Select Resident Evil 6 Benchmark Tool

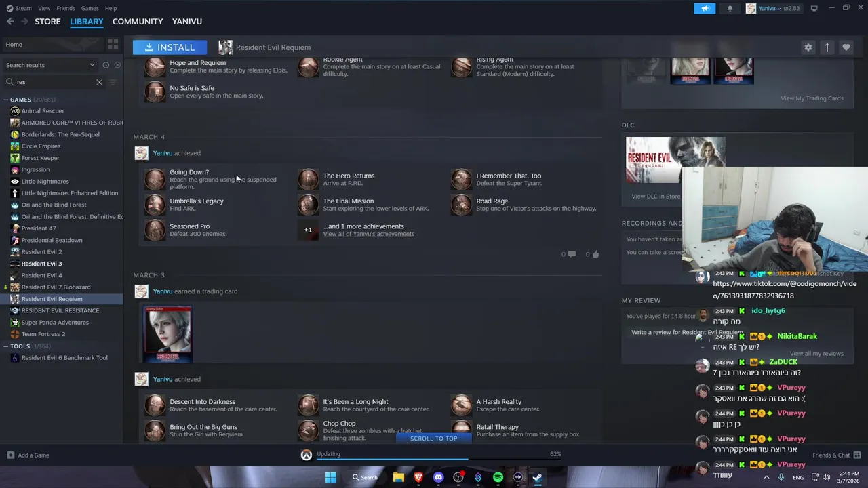(x=64, y=358)
